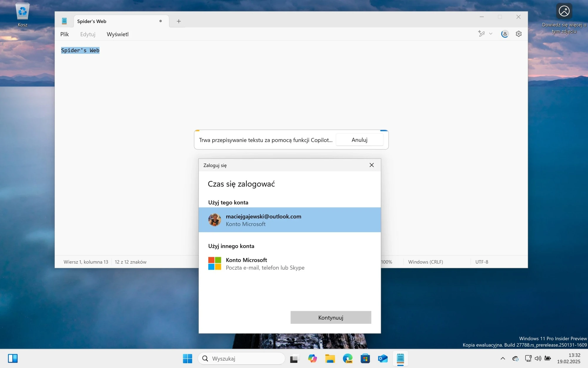Click the Wyszukaj search box
The image size is (588, 368).
click(241, 358)
